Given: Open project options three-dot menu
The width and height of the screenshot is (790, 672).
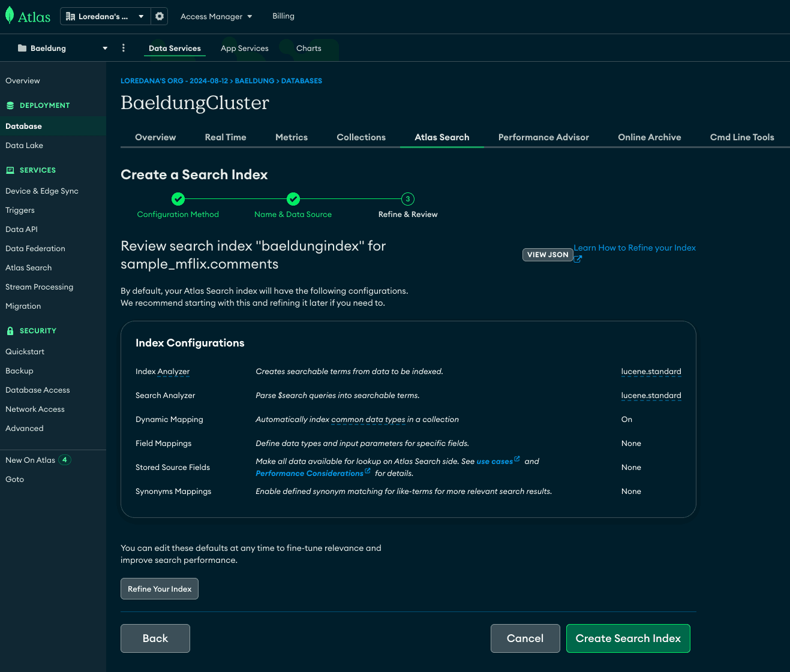Looking at the screenshot, I should [124, 48].
